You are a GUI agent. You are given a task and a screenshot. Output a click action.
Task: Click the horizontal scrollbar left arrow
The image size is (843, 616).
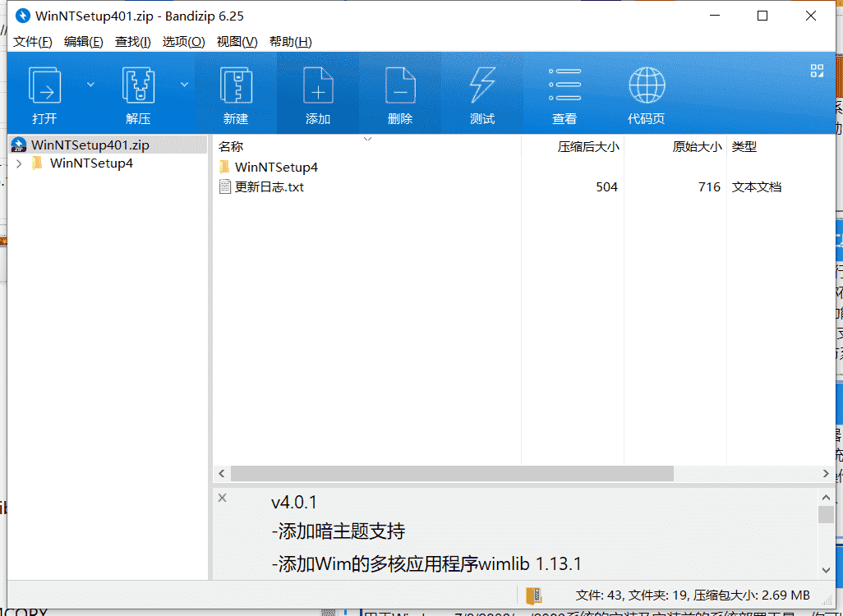pos(222,474)
